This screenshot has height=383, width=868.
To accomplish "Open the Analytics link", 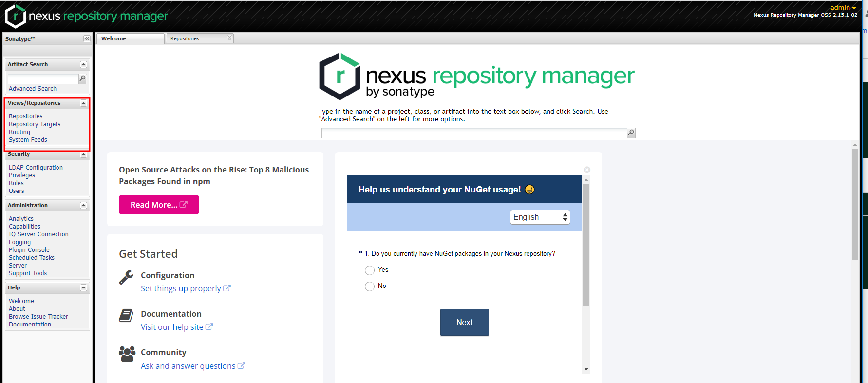I will 21,219.
